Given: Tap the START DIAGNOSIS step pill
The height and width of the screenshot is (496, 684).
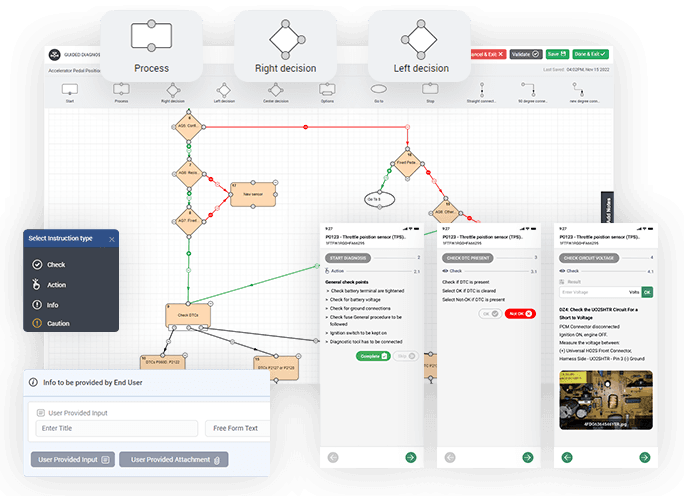Looking at the screenshot, I should tap(348, 258).
